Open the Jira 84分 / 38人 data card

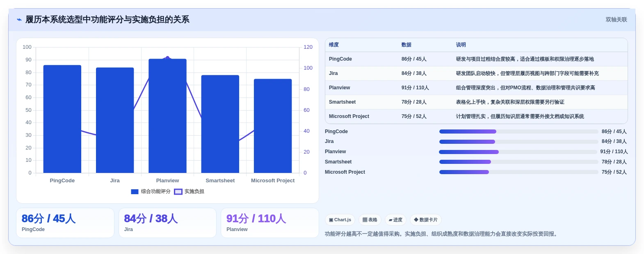pyautogui.click(x=167, y=223)
